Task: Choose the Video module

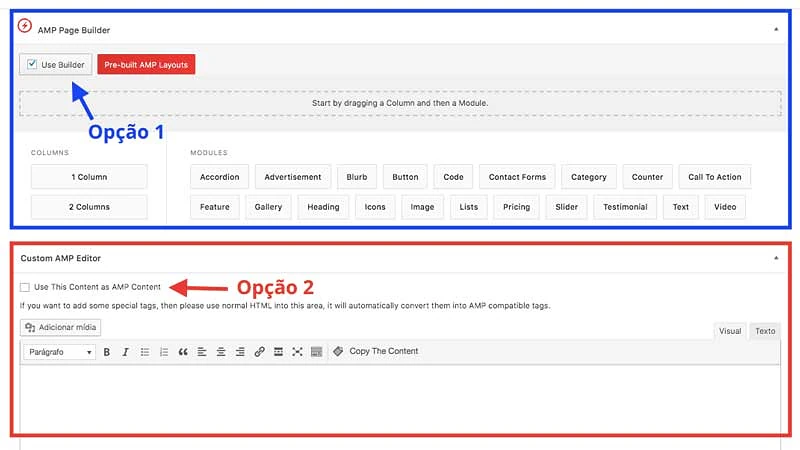Action: 725,207
